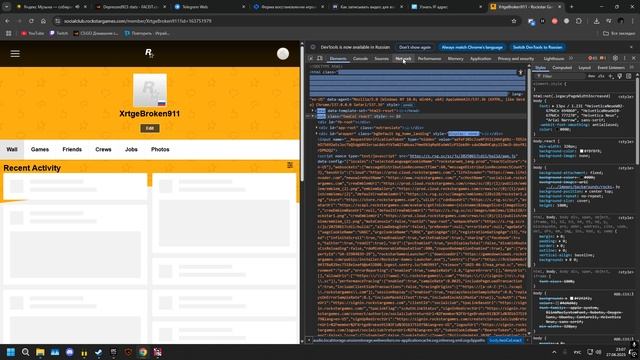Show more Styles sidebar tabs chevron
The image size is (640, 360).
(632, 67)
